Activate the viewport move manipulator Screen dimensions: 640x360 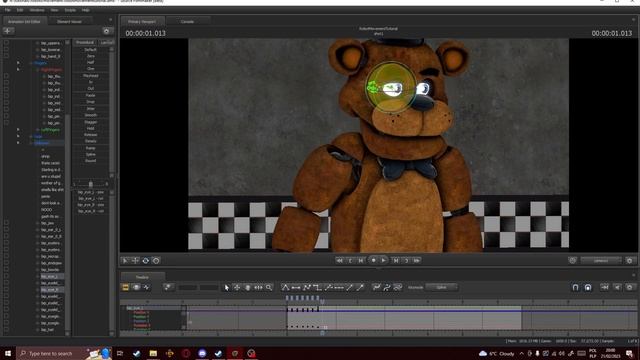pyautogui.click(x=135, y=260)
